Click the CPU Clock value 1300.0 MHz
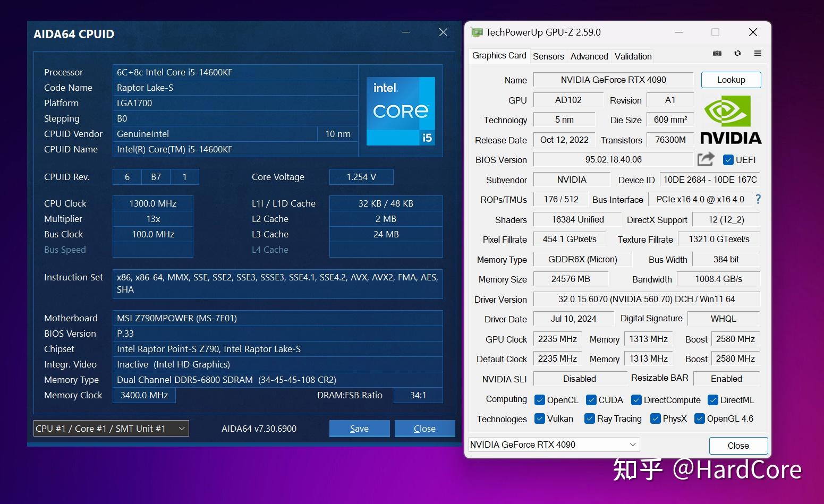Screen dimensions: 824x504 [x=153, y=203]
